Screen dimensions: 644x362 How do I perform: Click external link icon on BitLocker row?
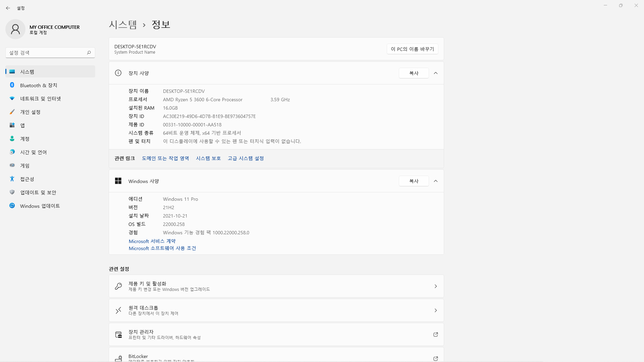(436, 358)
